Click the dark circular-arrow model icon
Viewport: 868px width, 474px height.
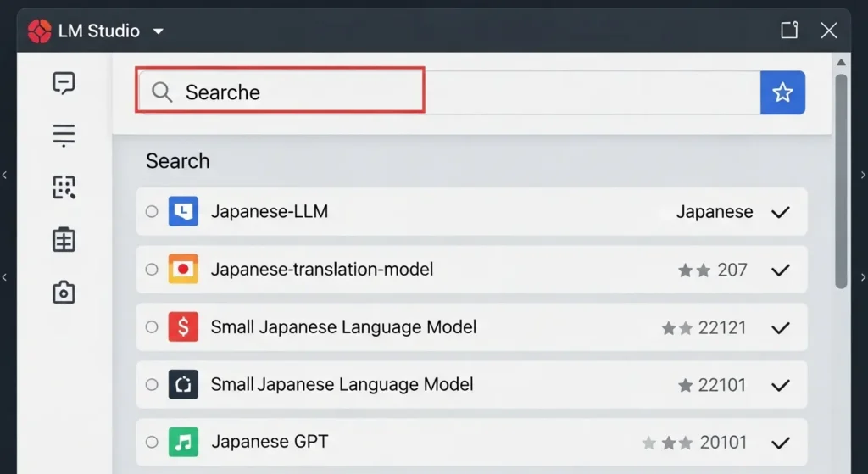click(x=183, y=384)
